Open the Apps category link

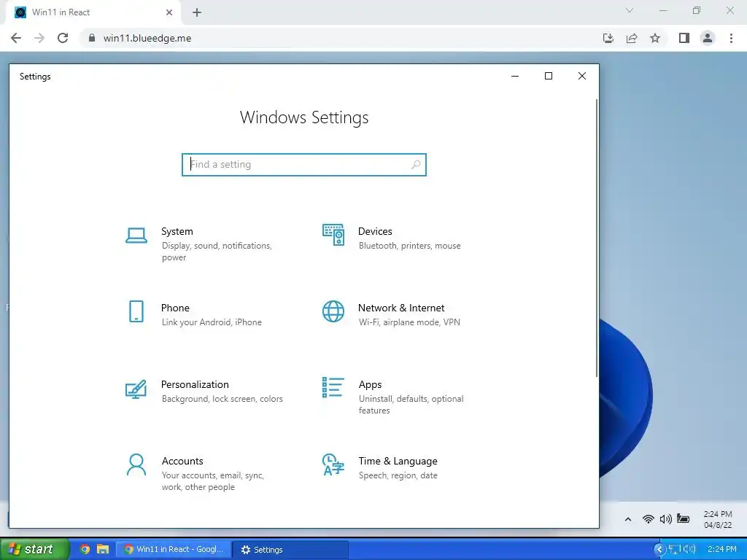click(370, 385)
